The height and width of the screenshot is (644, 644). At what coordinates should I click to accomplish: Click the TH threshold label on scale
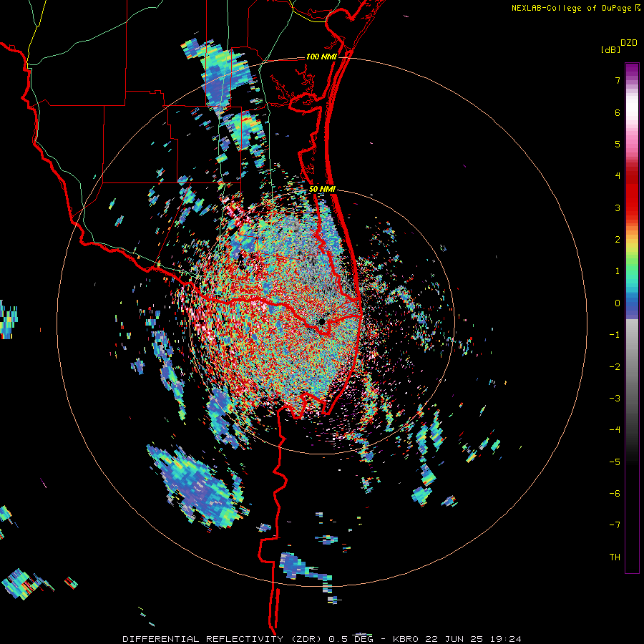[x=615, y=557]
